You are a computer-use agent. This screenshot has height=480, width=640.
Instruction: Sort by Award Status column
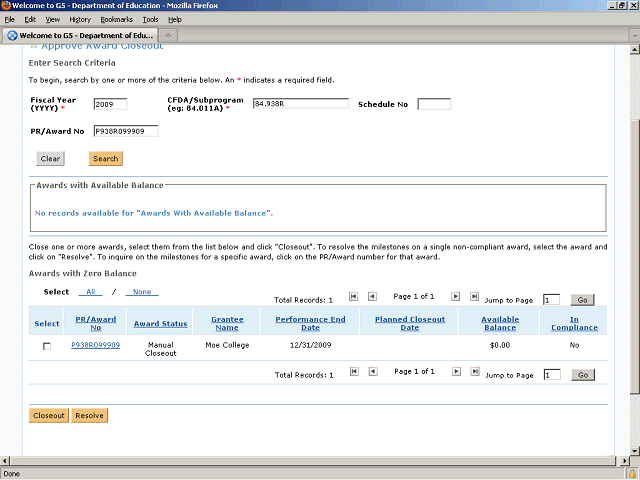pyautogui.click(x=160, y=324)
